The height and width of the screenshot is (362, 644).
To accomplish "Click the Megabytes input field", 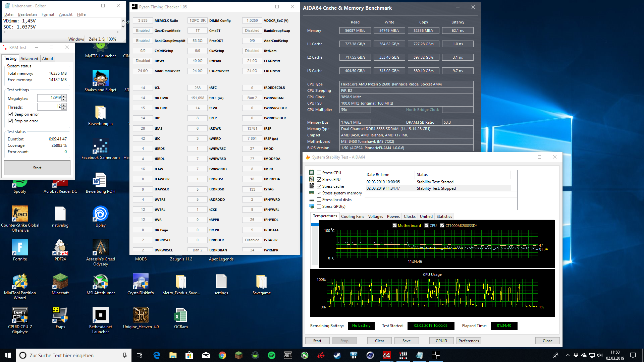I will pyautogui.click(x=49, y=98).
